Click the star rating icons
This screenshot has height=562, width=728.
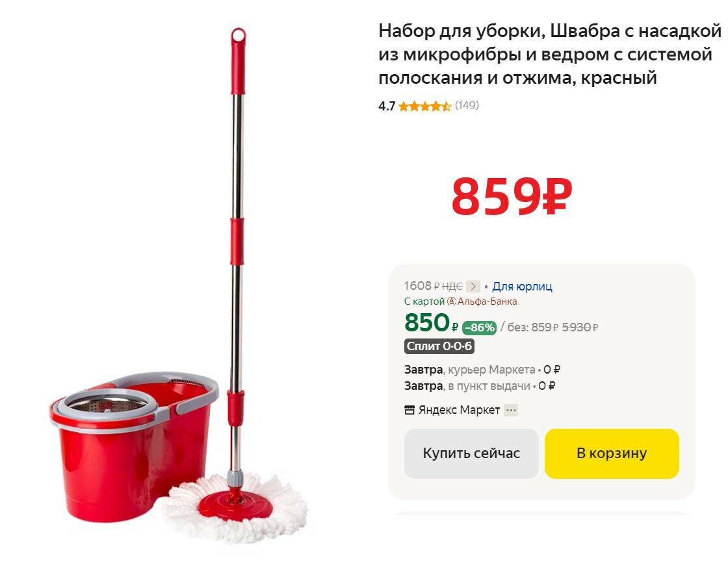point(424,107)
